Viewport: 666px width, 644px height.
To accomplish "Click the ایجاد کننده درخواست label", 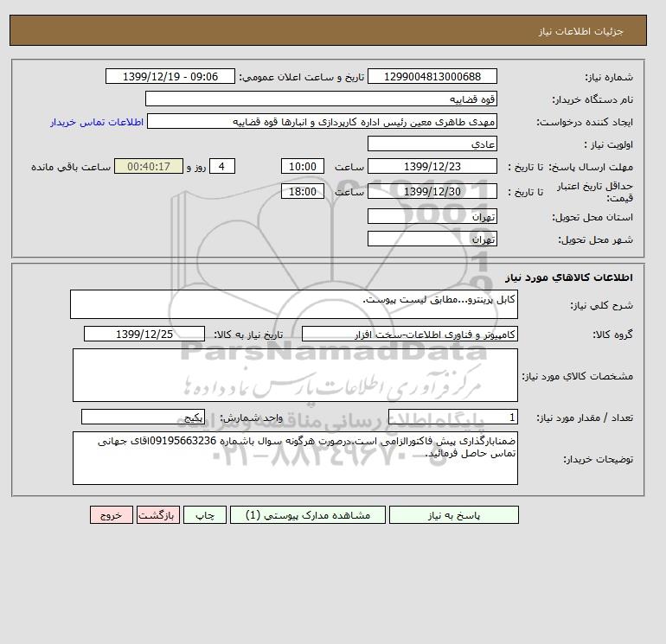I will pyautogui.click(x=585, y=122).
